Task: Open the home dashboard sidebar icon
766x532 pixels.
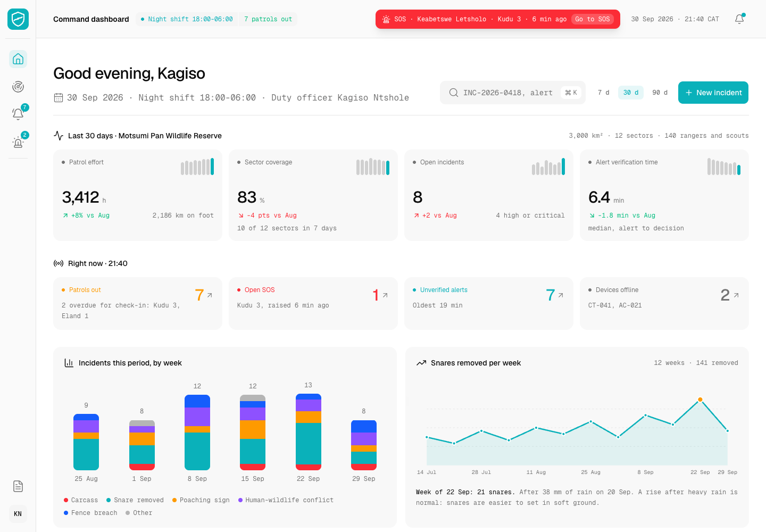Action: [x=18, y=59]
